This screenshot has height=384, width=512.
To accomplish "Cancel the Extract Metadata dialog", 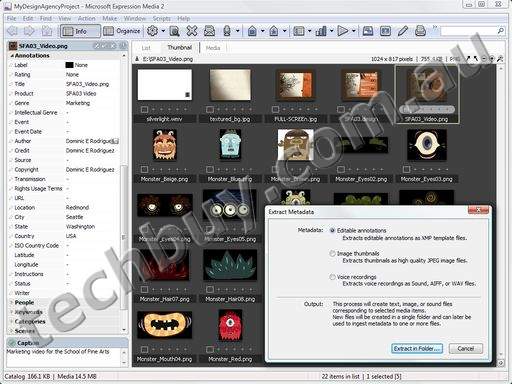I will click(x=466, y=349).
